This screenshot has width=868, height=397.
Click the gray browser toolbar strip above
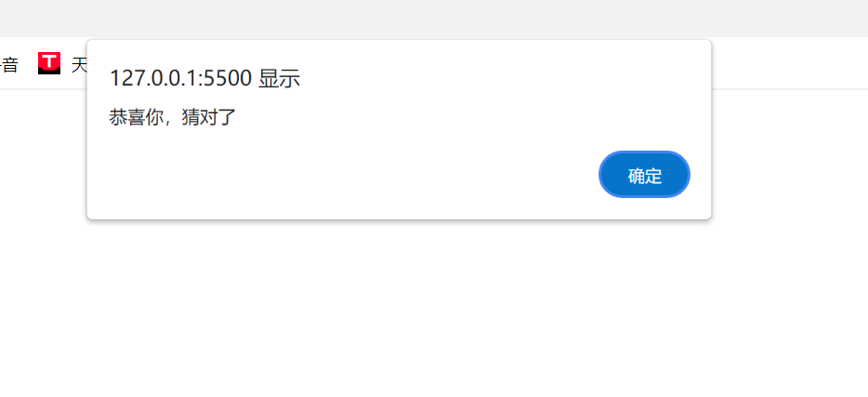click(434, 19)
